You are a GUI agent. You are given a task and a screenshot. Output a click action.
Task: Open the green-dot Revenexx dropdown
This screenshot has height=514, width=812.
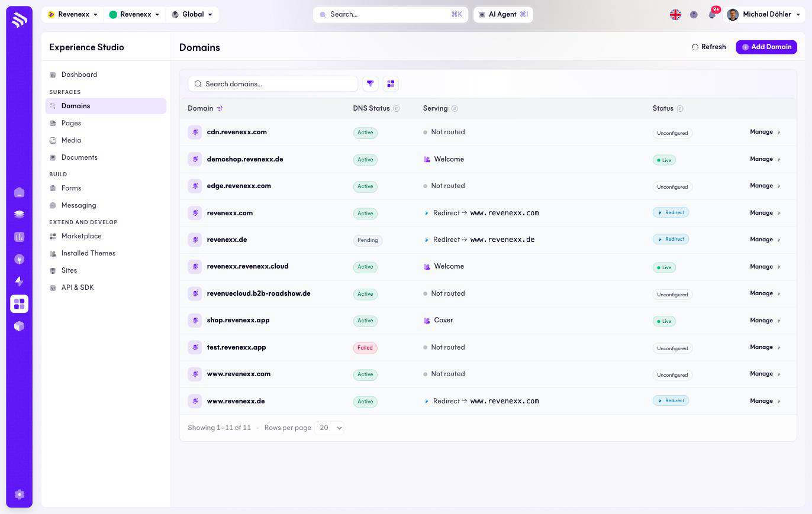tap(134, 14)
